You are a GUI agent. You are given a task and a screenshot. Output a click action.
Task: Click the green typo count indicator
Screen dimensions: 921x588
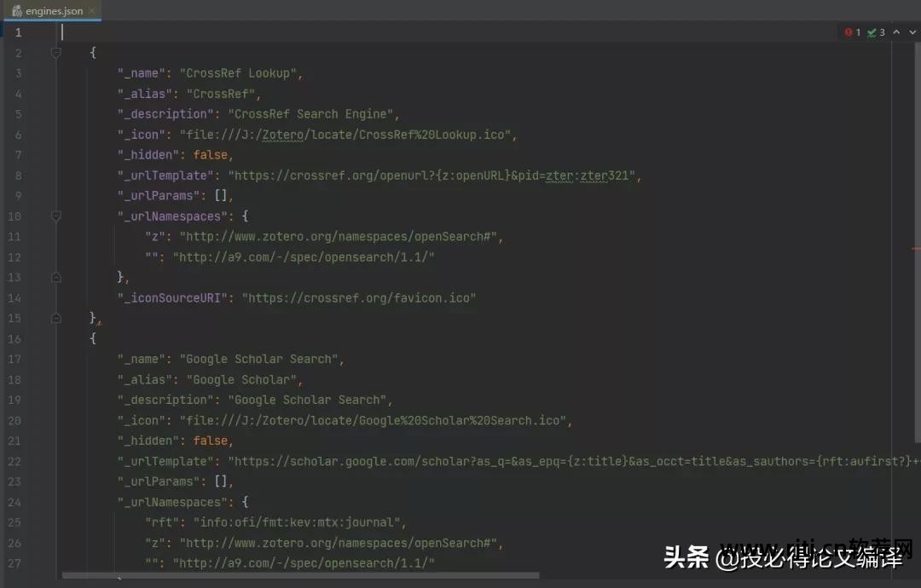point(877,32)
